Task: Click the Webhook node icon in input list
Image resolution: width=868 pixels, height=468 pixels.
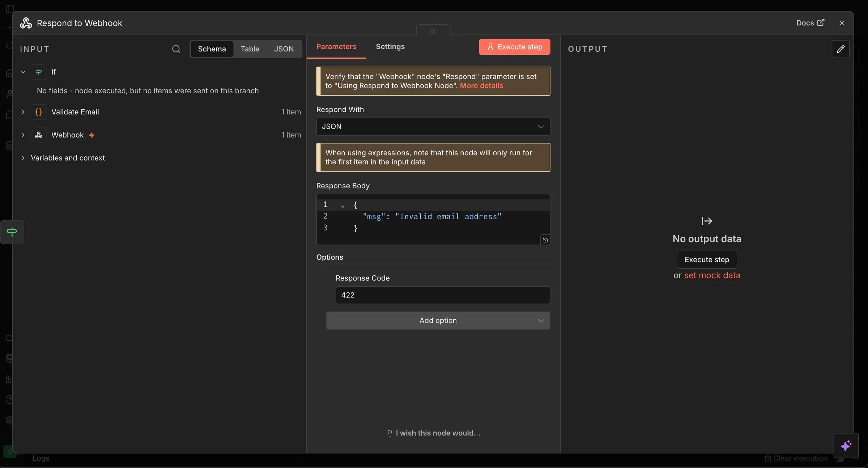Action: 39,135
